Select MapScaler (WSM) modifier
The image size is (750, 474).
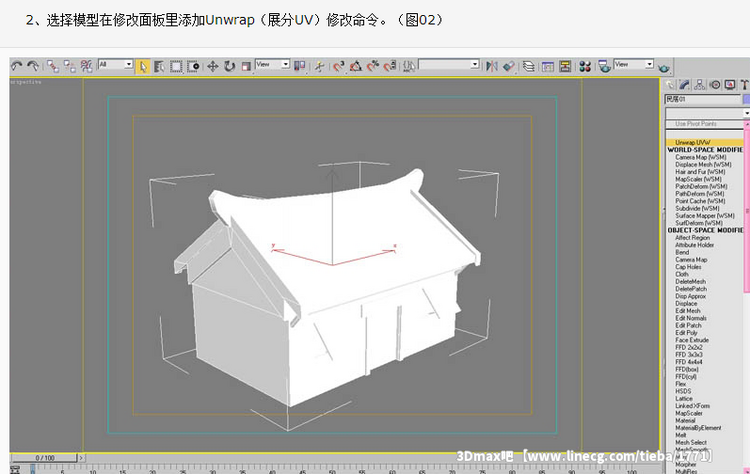point(698,179)
